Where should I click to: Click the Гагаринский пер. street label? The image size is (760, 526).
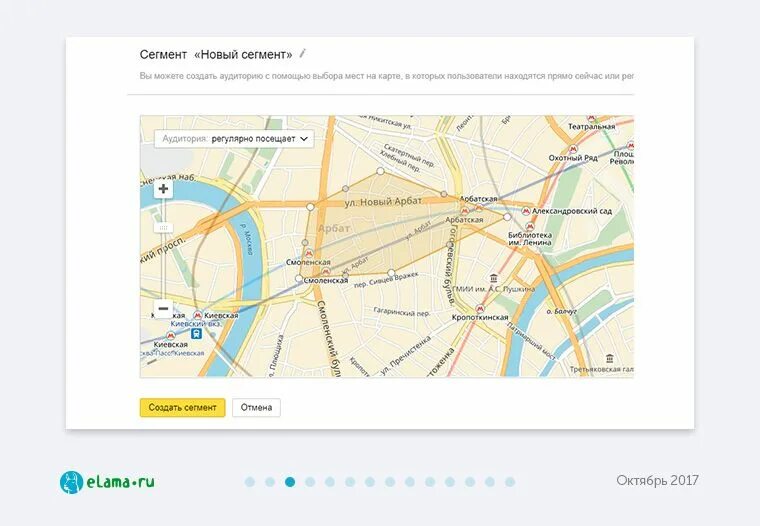point(402,312)
